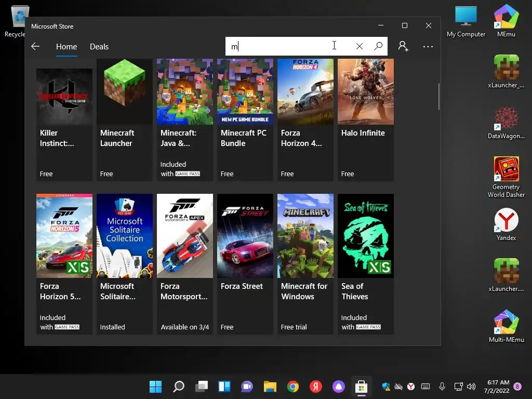Open the Forza Horizon 5 cover art
The height and width of the screenshot is (399, 532).
(x=64, y=236)
